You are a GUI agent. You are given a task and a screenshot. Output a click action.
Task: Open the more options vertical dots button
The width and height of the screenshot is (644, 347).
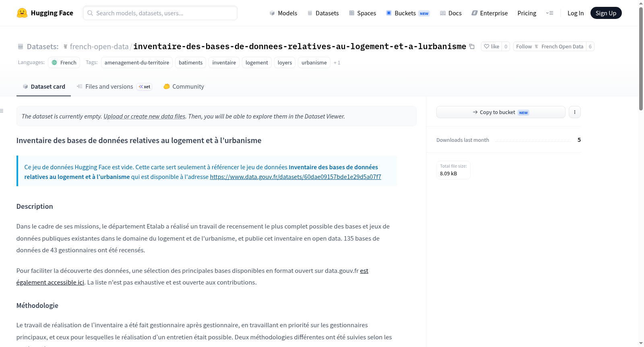[x=575, y=112]
